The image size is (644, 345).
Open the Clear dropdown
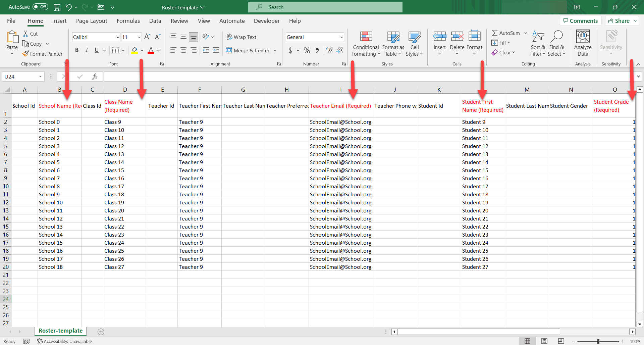(x=503, y=52)
